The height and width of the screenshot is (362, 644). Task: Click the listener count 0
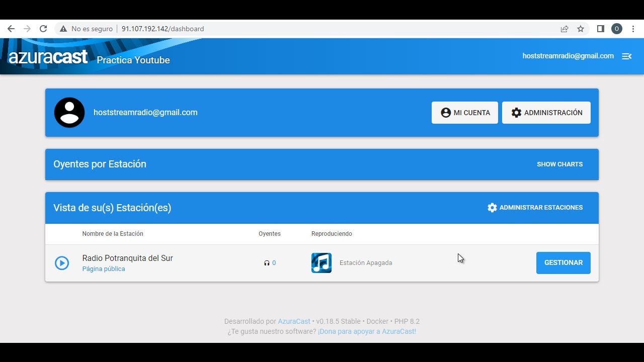(x=274, y=263)
